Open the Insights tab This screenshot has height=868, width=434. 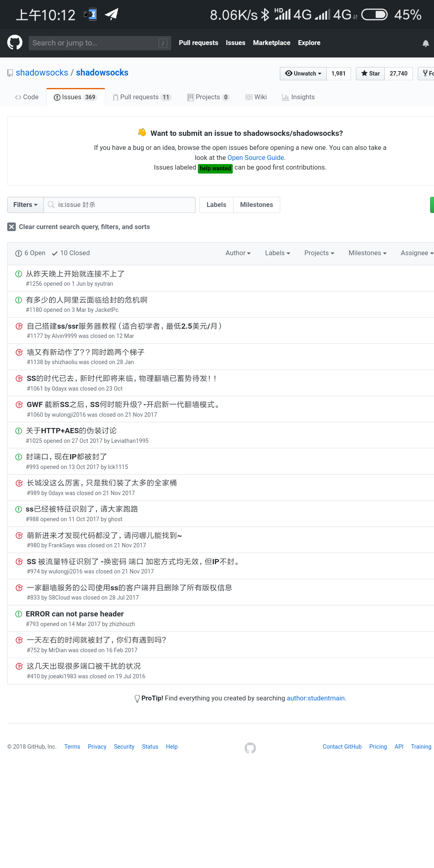[298, 97]
